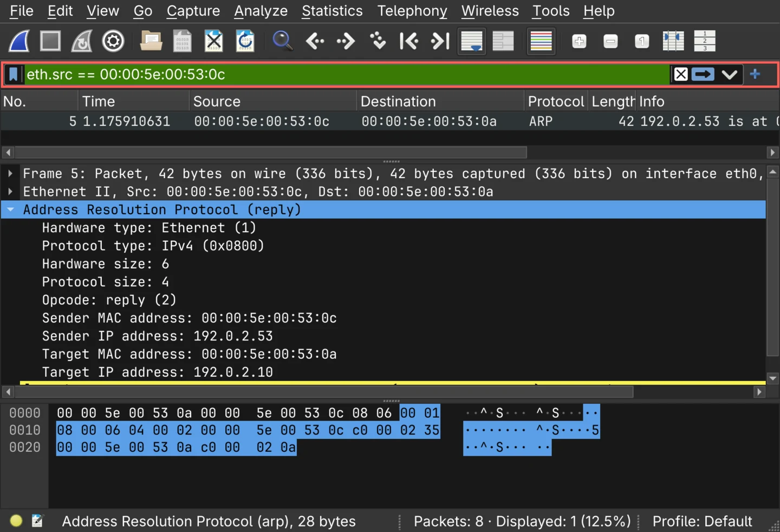The height and width of the screenshot is (532, 780).
Task: Find a packet using the magnifier icon
Action: pyautogui.click(x=282, y=41)
